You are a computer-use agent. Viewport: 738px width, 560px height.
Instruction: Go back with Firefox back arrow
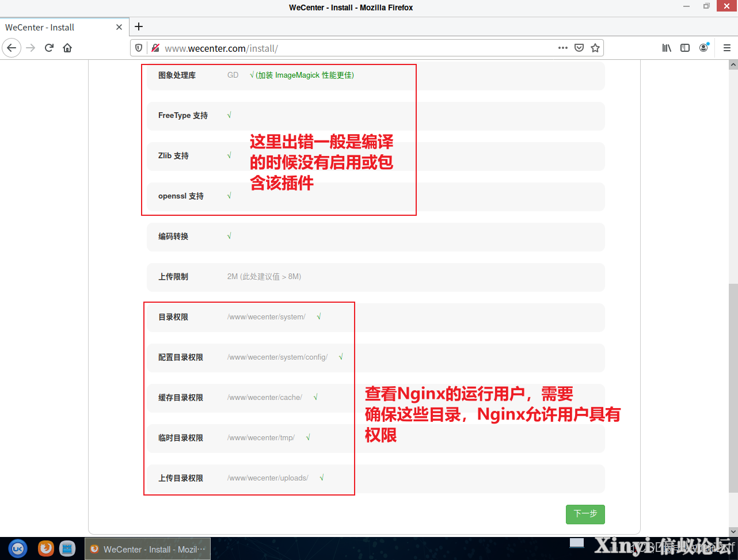12,48
